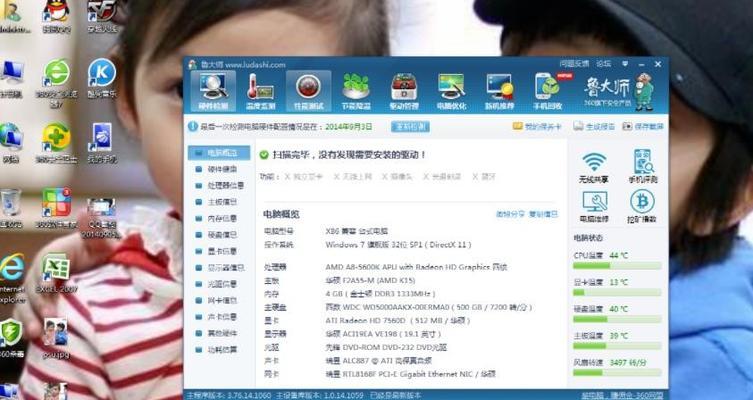Open 酷狗音乐 blue K desktop icon
The height and width of the screenshot is (400, 753).
click(x=102, y=79)
